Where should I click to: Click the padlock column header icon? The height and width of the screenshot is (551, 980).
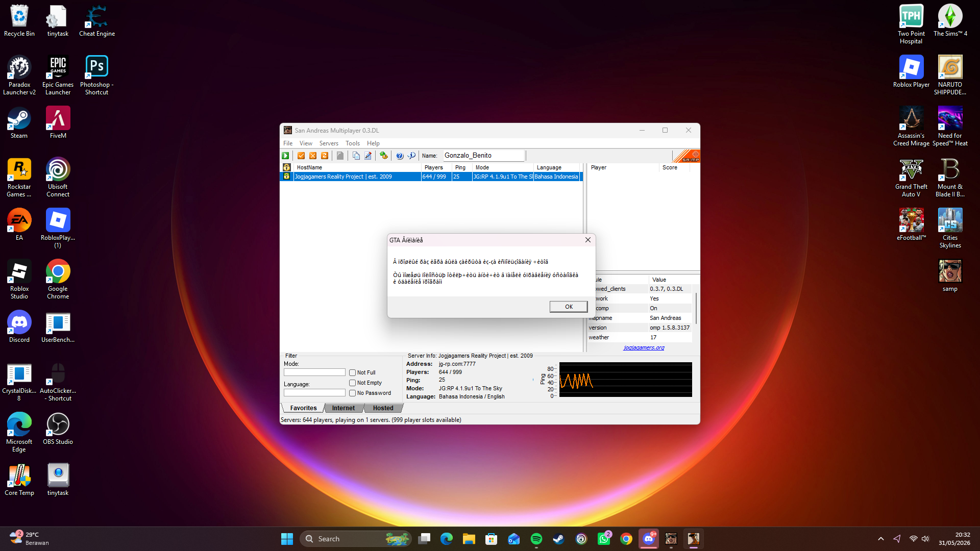(x=287, y=167)
